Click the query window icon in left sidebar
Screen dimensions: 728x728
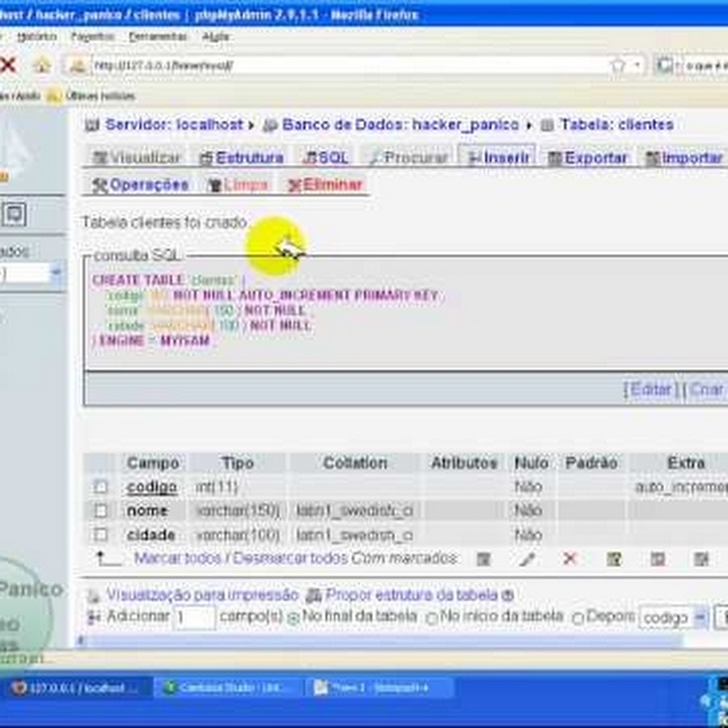(16, 214)
